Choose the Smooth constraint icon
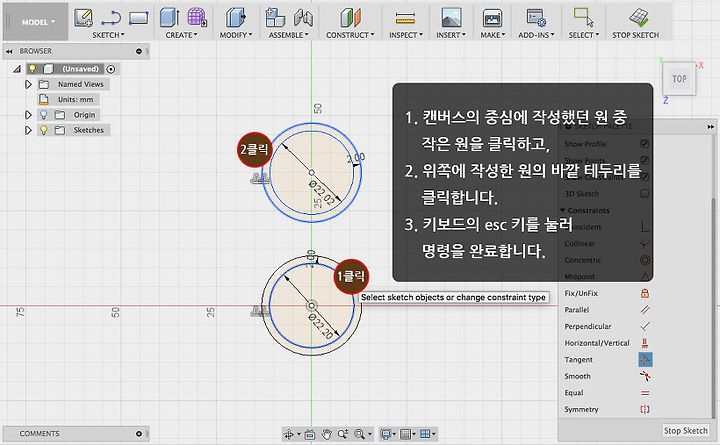720x445 pixels. (645, 376)
